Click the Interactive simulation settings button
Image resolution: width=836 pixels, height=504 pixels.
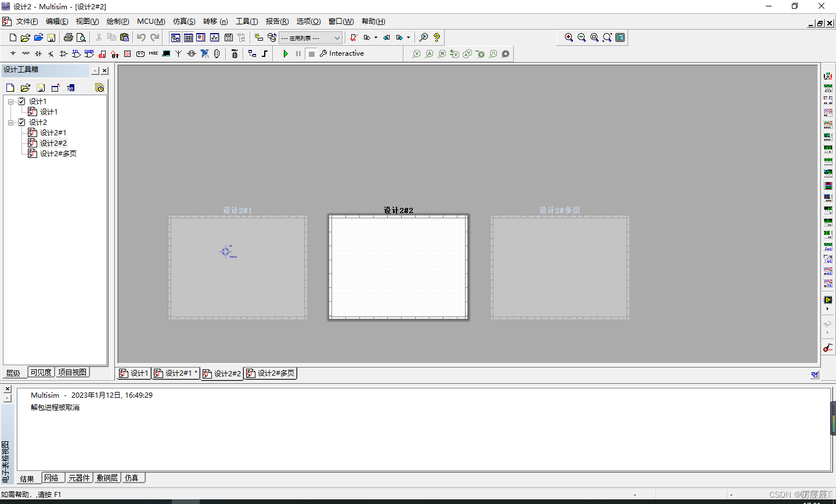click(342, 53)
